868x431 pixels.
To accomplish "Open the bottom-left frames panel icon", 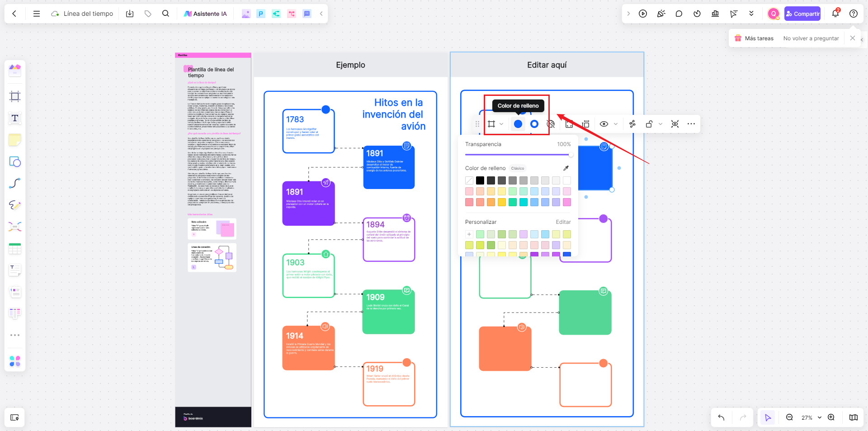I will click(x=14, y=417).
